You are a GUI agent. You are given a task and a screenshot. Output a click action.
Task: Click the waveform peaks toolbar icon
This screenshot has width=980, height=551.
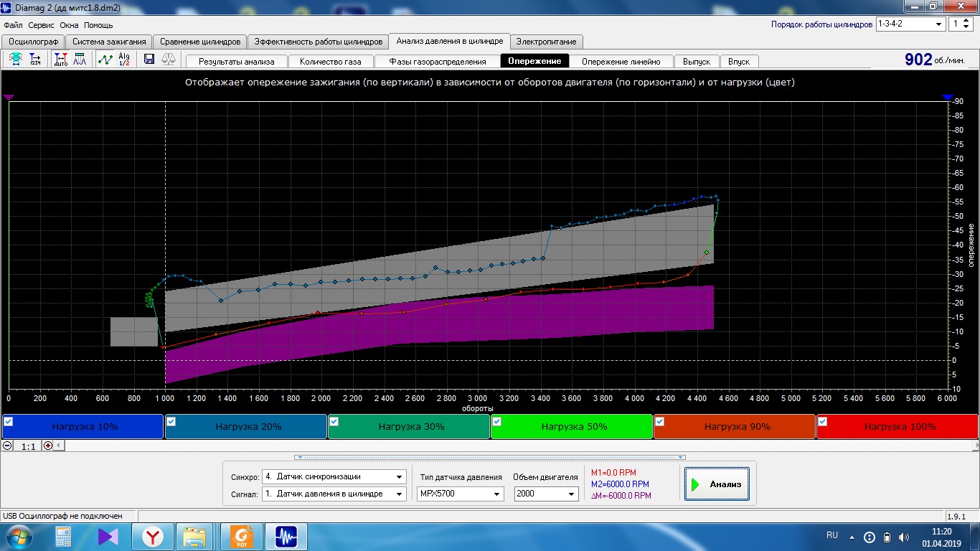[80, 60]
